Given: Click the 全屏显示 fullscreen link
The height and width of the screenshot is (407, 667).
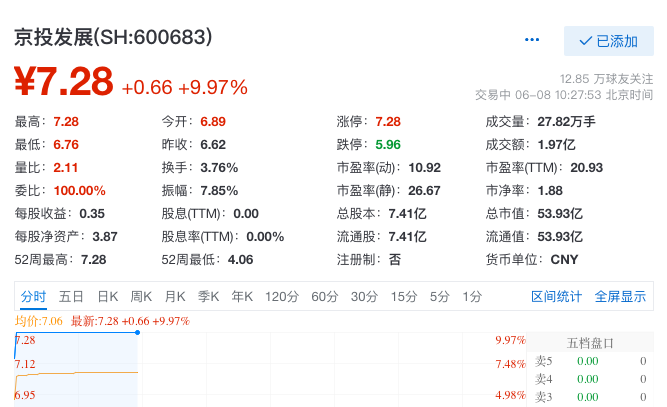Looking at the screenshot, I should coord(620,296).
